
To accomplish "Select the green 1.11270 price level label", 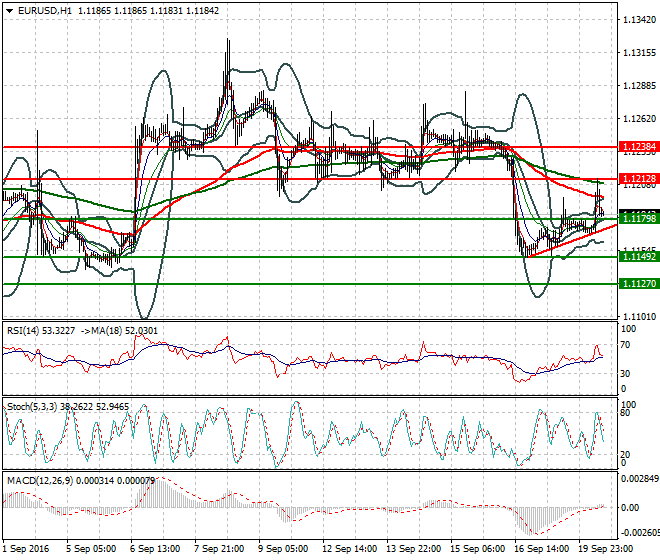I will (639, 283).
